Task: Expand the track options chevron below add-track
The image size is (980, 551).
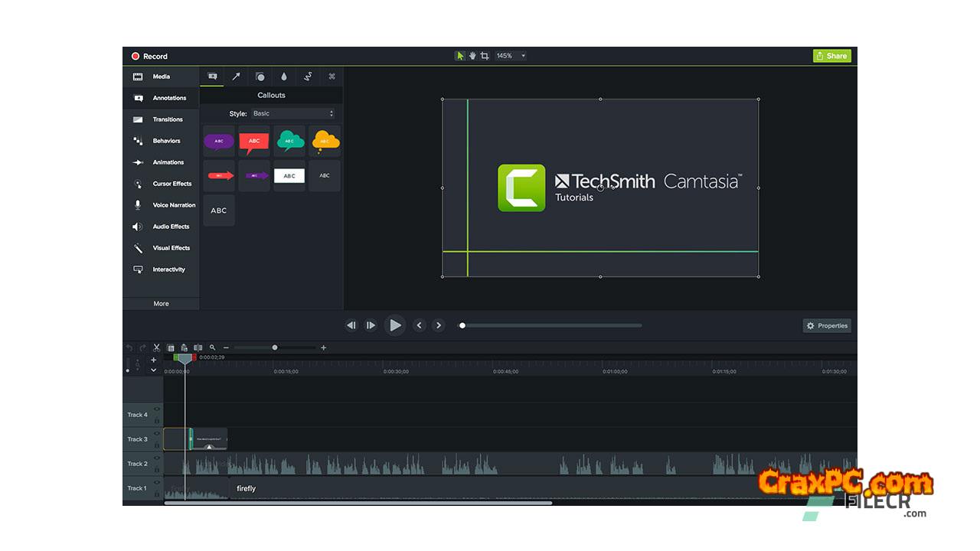Action: (153, 370)
